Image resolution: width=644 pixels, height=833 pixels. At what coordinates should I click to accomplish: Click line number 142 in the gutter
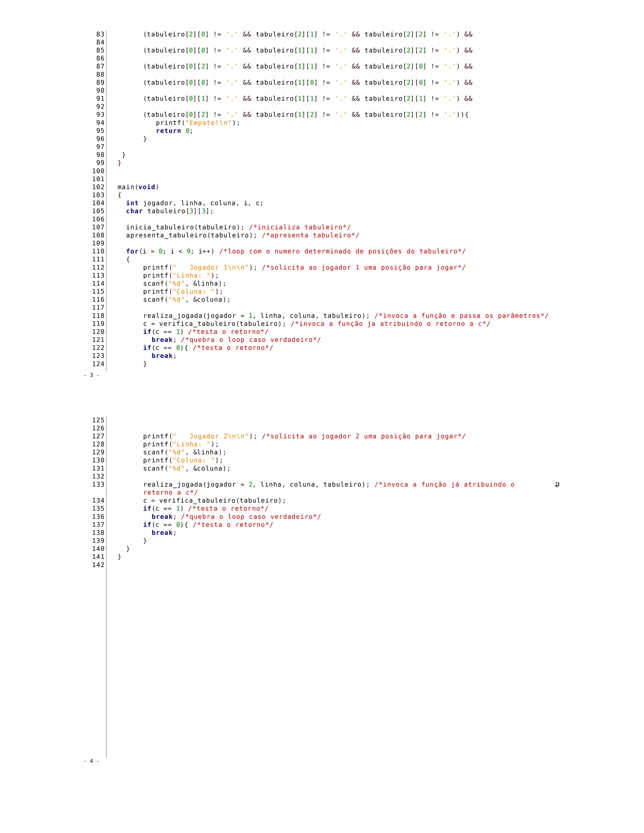pos(98,565)
